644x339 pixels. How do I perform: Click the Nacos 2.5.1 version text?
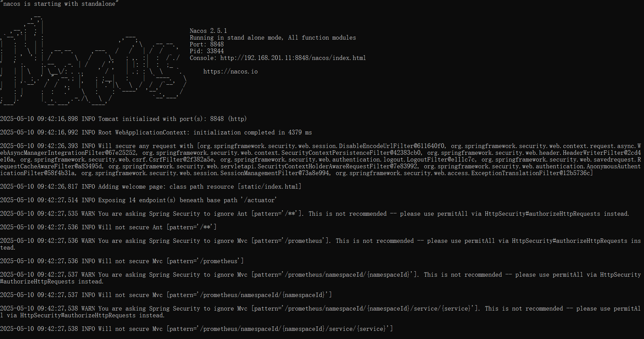point(208,31)
